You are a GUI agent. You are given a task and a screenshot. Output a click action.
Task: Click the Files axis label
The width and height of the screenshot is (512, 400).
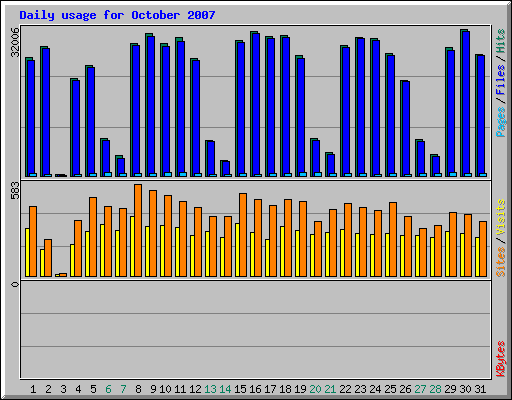[x=501, y=79]
